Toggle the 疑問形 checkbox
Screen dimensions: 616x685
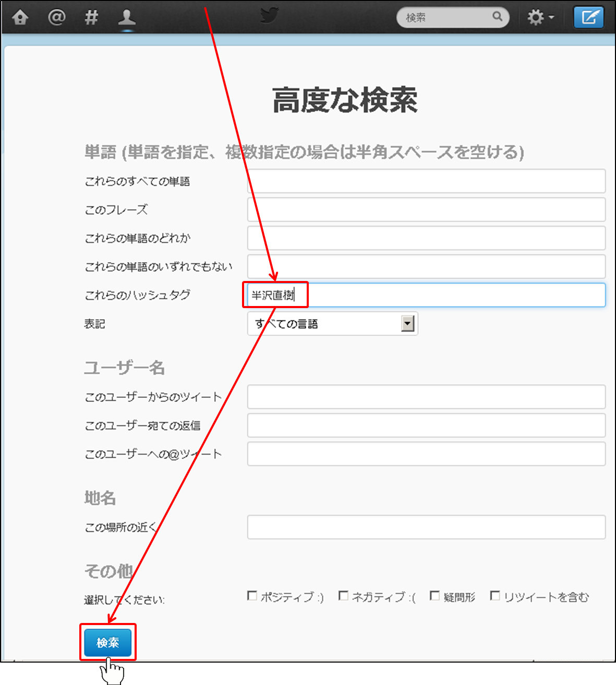(434, 595)
